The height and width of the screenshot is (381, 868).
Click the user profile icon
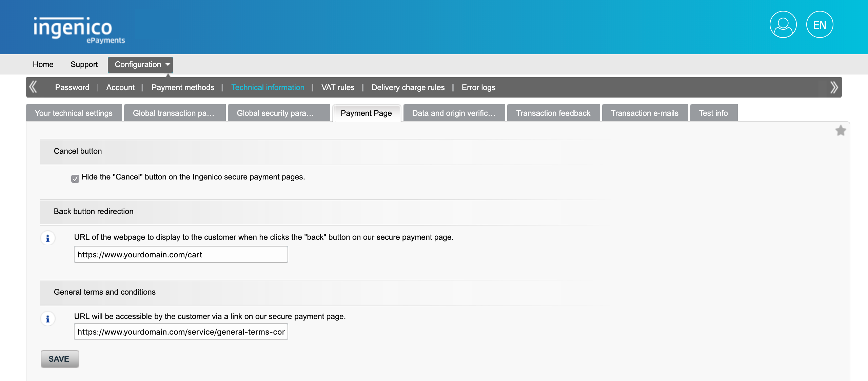[x=784, y=25]
